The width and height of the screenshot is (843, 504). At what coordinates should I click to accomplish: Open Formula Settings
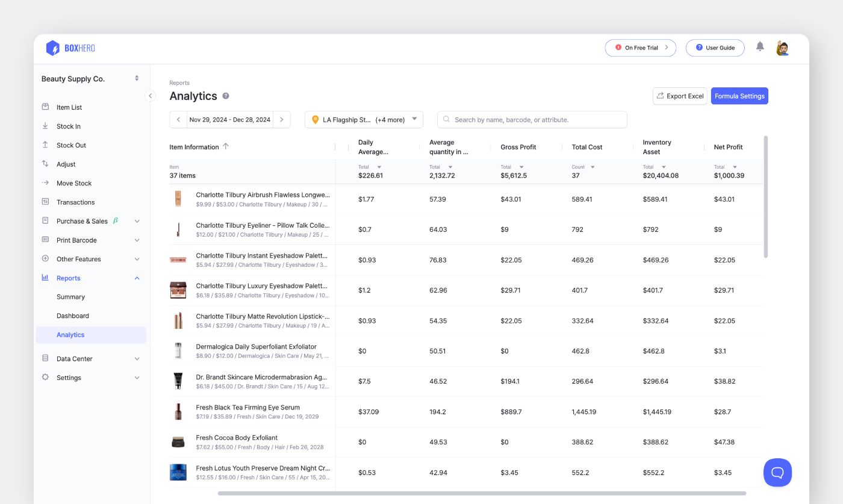[739, 96]
